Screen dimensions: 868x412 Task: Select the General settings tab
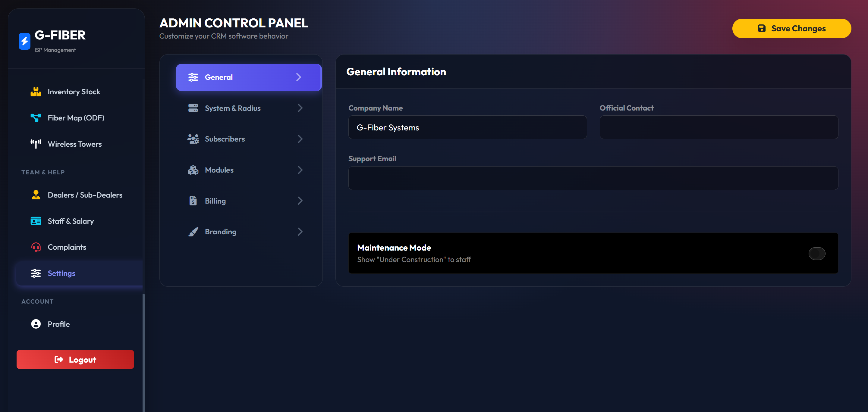click(x=248, y=77)
